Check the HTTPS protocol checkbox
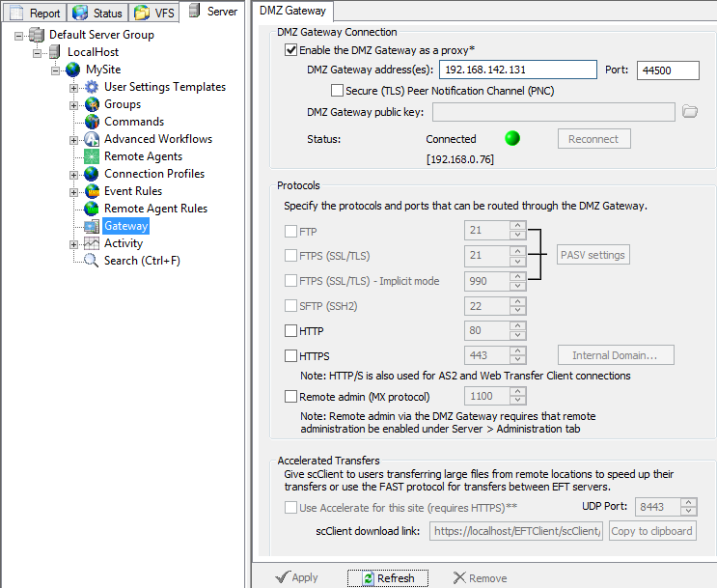The image size is (717, 588). click(x=291, y=356)
